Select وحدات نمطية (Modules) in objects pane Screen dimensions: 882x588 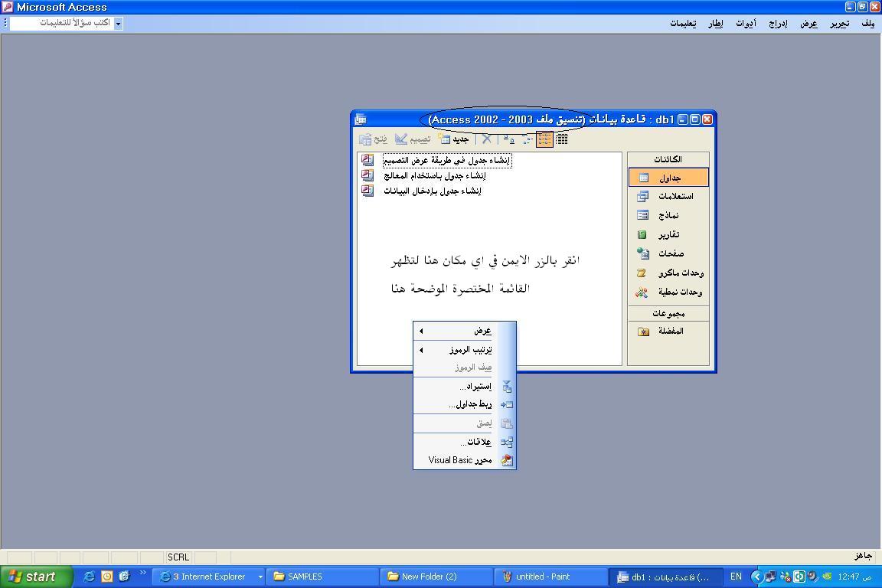[668, 292]
